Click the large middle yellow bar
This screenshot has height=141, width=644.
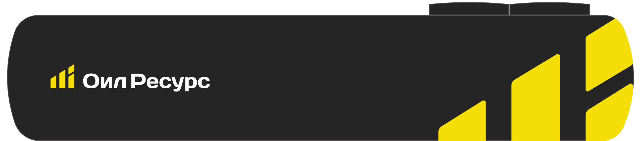click(x=535, y=98)
